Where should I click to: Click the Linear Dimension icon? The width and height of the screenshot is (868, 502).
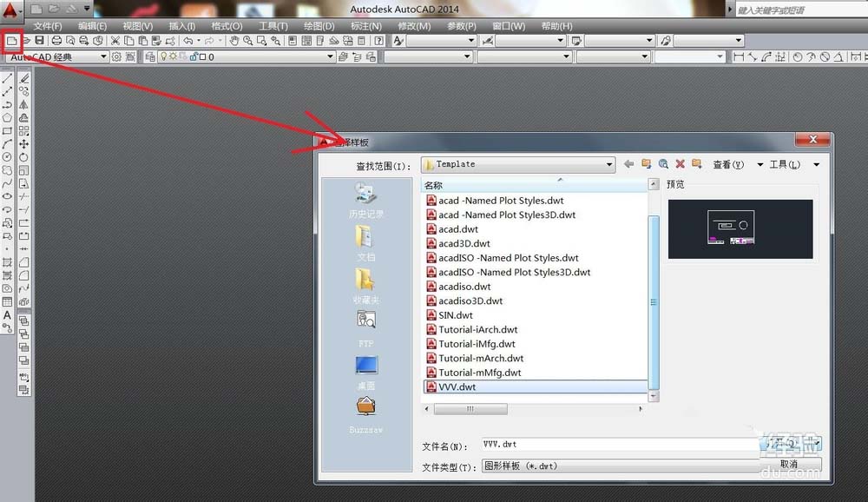click(x=739, y=56)
